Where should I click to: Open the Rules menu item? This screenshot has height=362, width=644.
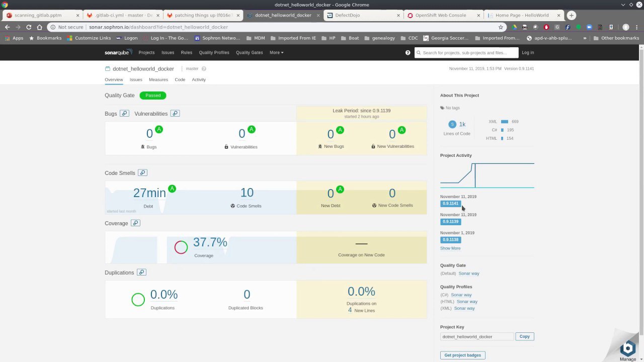pyautogui.click(x=187, y=52)
